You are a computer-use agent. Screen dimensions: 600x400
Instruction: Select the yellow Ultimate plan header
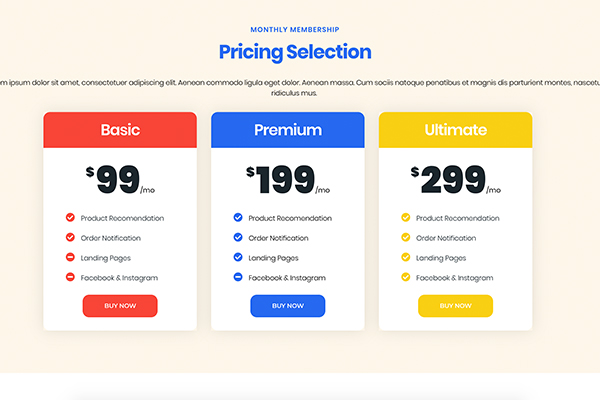(455, 130)
